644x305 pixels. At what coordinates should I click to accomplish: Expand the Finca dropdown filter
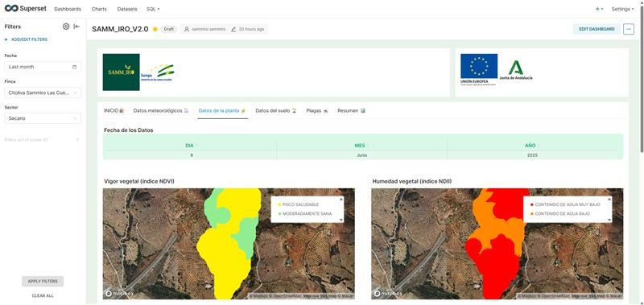tap(43, 93)
